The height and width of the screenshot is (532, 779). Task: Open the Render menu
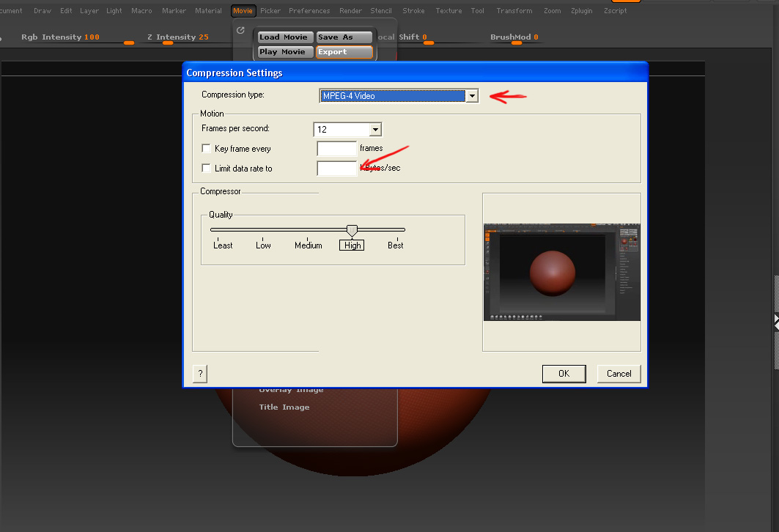click(x=351, y=10)
